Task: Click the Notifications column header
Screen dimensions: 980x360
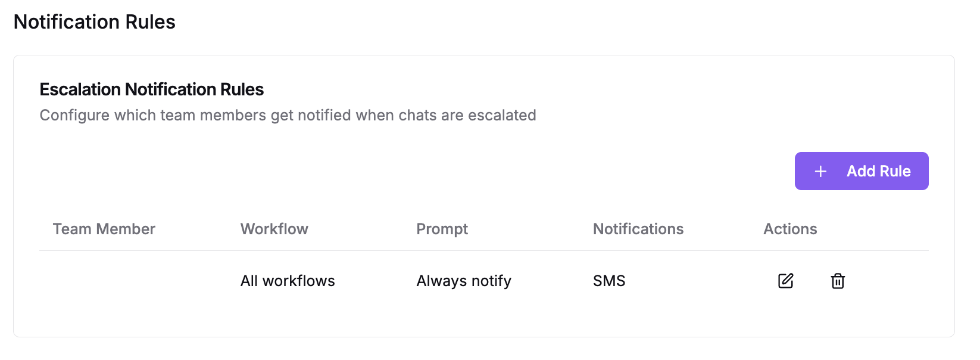Action: tap(638, 229)
